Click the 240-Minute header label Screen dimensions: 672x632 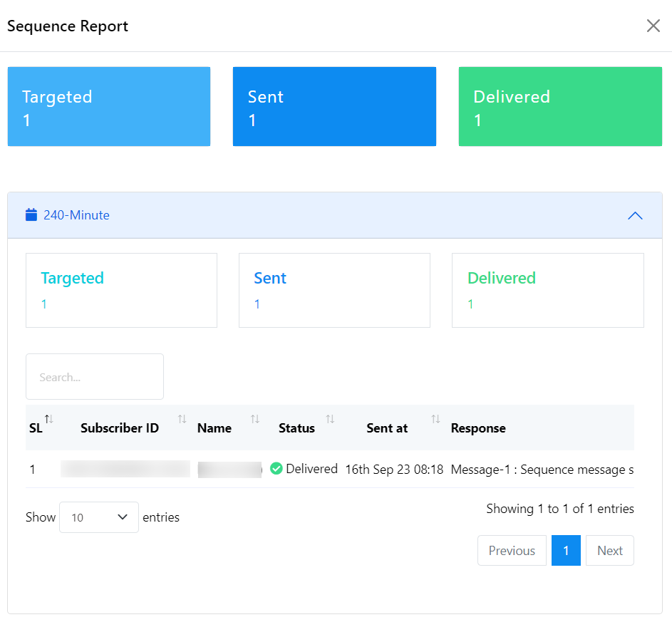tap(76, 215)
